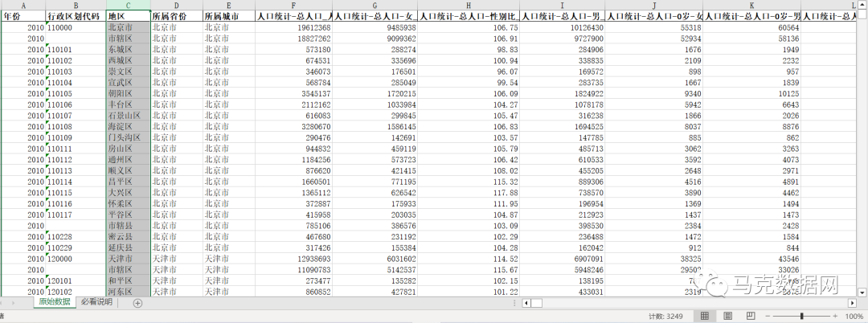Select column E header
The height and width of the screenshot is (323, 868).
(x=228, y=5)
